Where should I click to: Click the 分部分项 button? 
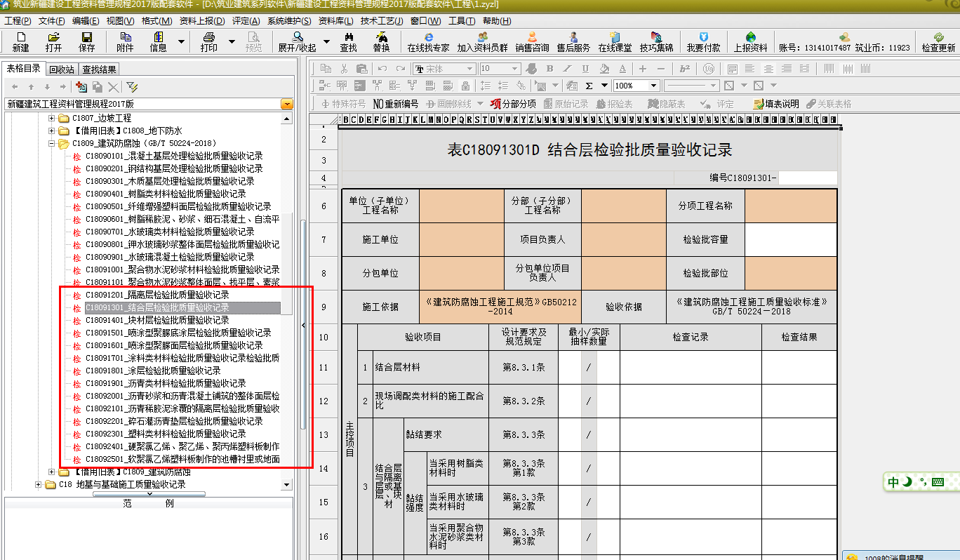pos(513,104)
